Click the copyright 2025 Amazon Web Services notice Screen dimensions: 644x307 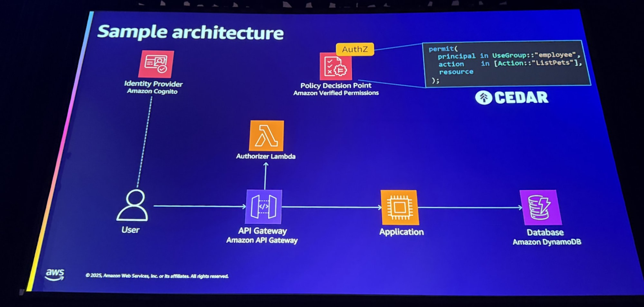click(x=157, y=276)
